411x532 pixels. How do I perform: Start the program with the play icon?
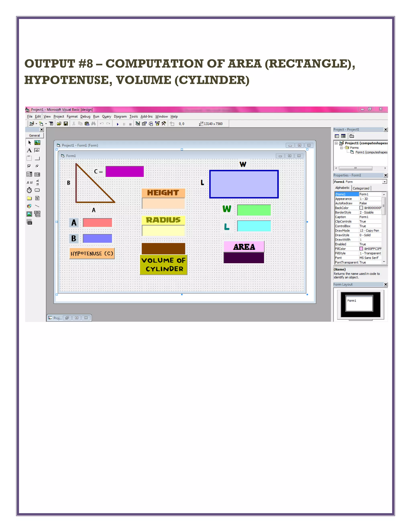click(118, 124)
